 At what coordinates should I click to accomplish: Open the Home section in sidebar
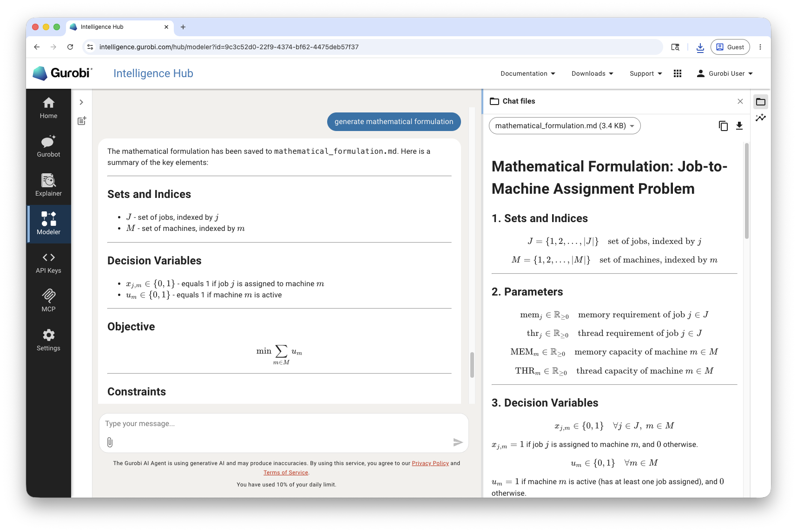pyautogui.click(x=48, y=108)
